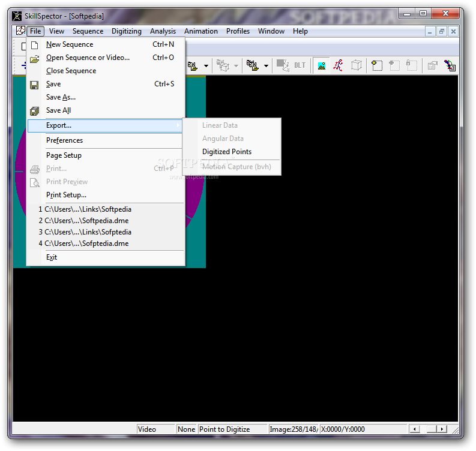Viewport: 476px width, 451px height.
Task: Close the open File menu
Action: tap(35, 31)
